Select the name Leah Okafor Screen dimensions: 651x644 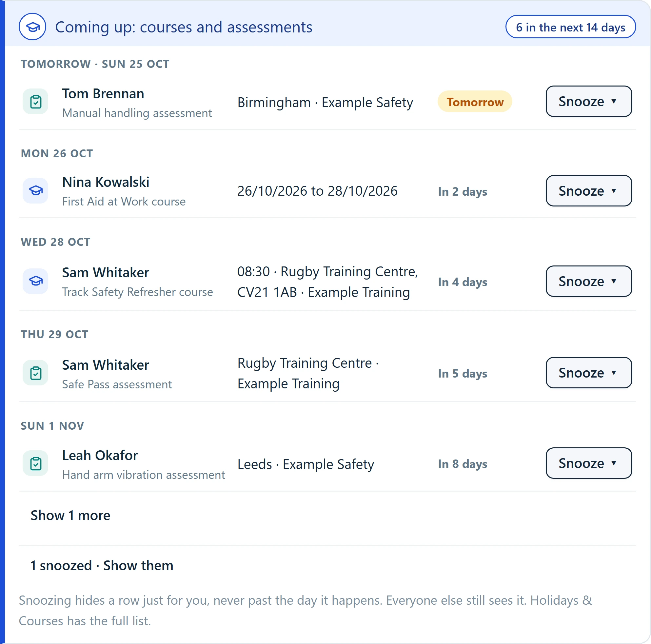(100, 455)
